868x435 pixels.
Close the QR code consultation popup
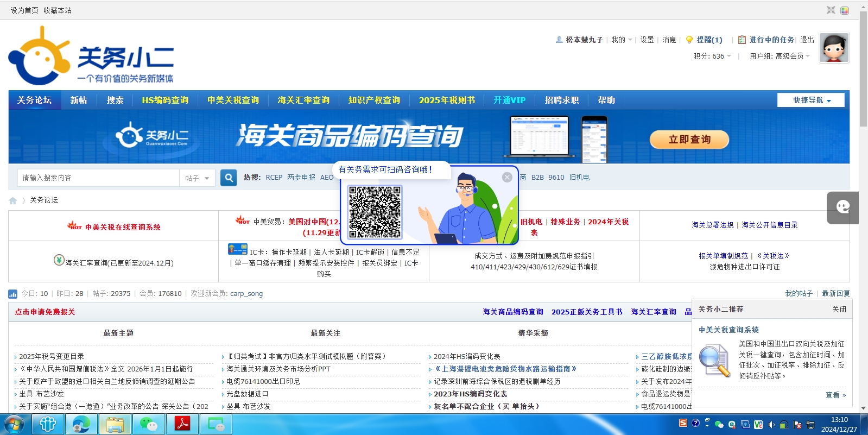[x=507, y=177]
